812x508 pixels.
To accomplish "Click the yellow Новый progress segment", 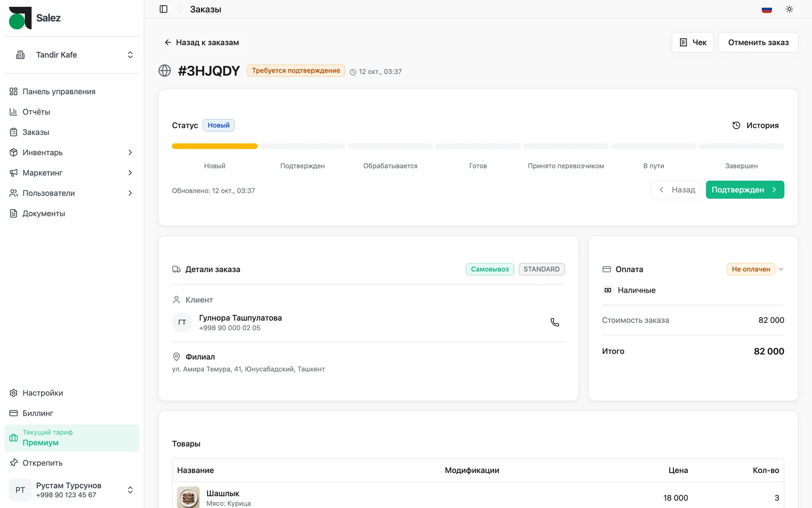I will coord(215,146).
